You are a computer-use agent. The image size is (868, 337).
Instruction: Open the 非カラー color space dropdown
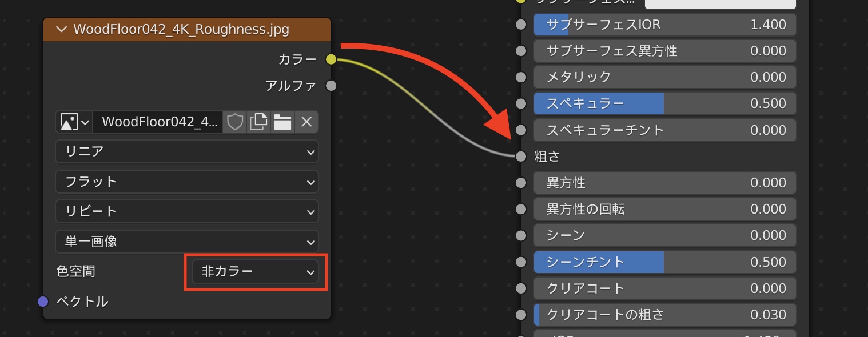[255, 272]
